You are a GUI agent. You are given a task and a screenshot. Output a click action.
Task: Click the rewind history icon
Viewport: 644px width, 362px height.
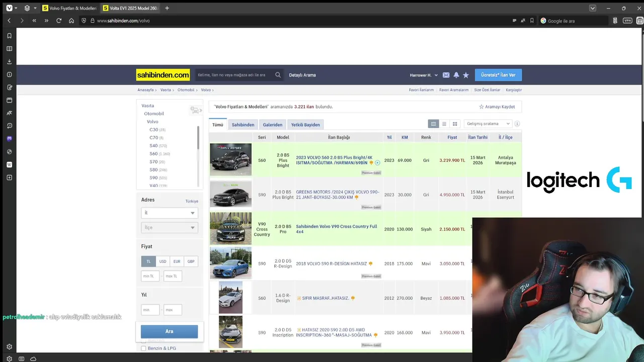pos(34,21)
